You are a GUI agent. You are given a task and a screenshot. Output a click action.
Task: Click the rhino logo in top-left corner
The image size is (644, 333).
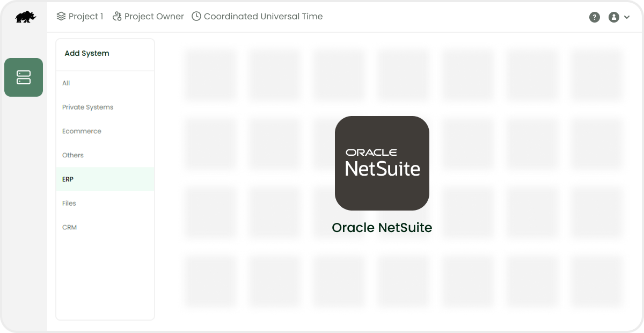point(25,17)
